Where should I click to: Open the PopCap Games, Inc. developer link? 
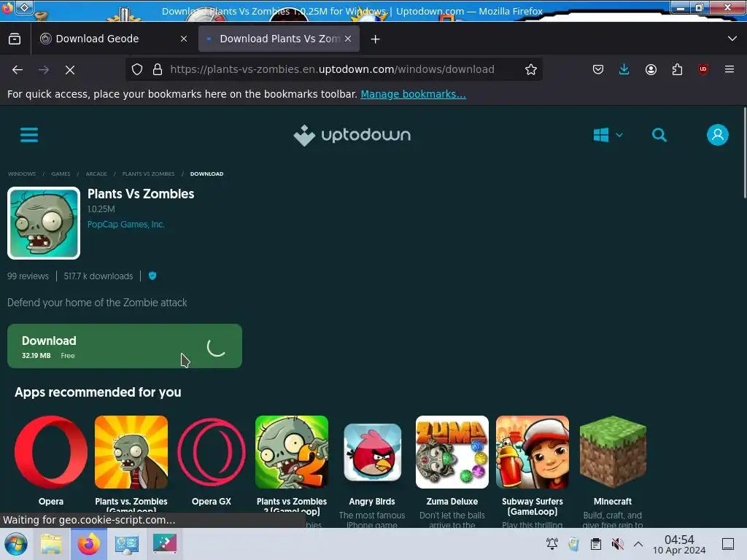(x=125, y=225)
